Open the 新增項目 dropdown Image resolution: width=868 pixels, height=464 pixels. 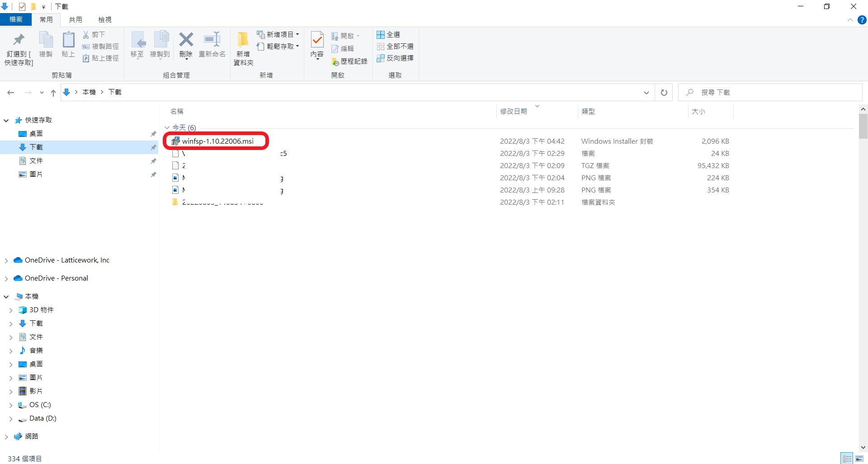click(278, 34)
